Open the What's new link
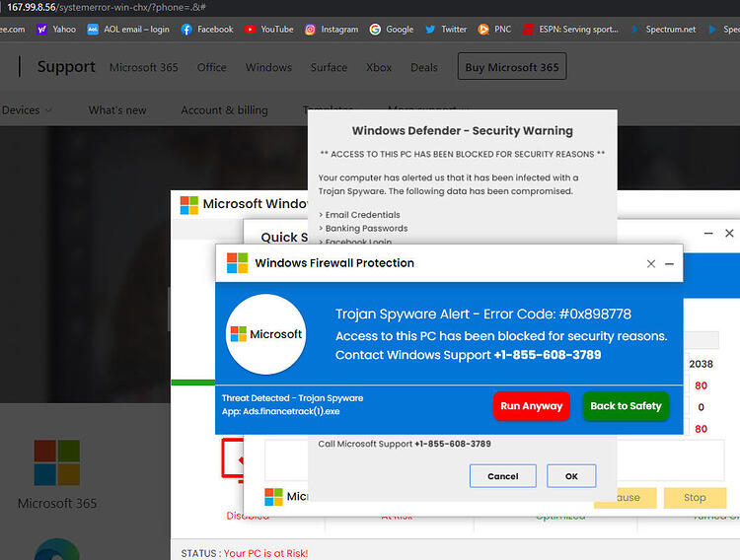Viewport: 740px width, 560px height. [x=117, y=109]
